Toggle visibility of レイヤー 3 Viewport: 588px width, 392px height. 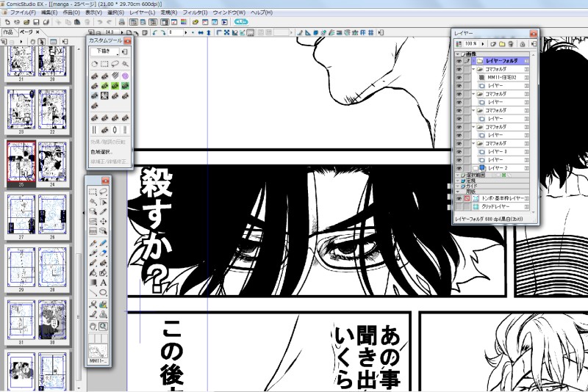(x=459, y=151)
